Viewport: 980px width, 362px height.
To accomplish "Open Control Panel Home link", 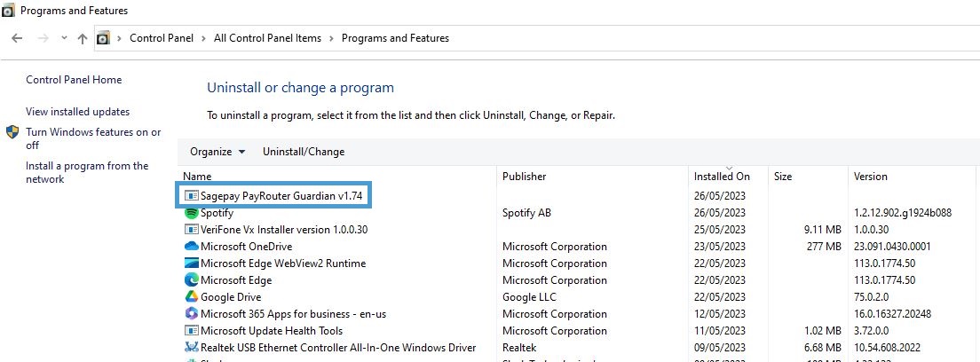I will [74, 79].
